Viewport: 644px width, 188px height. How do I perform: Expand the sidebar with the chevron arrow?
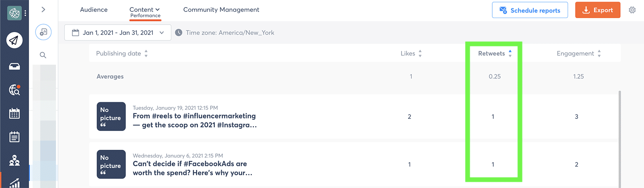43,9
